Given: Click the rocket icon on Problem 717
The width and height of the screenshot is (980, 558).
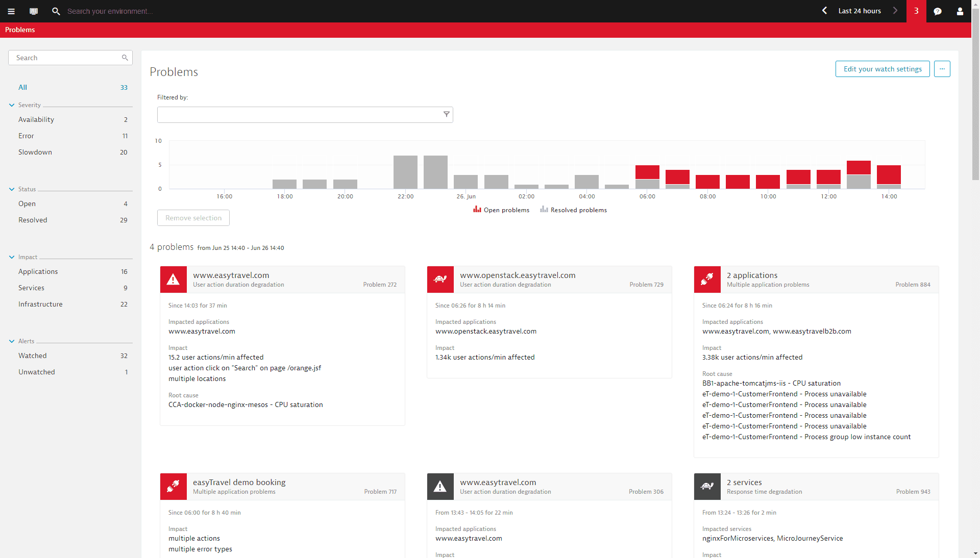Looking at the screenshot, I should click(x=173, y=486).
